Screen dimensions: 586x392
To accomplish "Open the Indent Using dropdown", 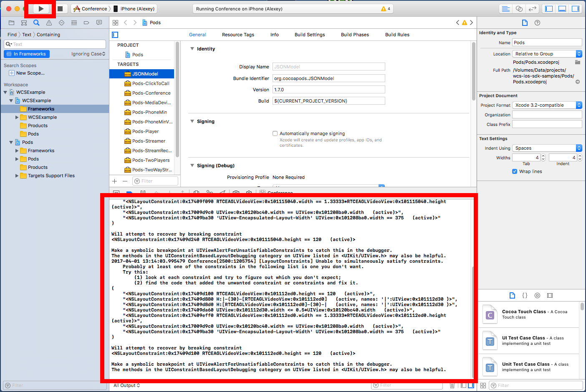I will click(547, 148).
